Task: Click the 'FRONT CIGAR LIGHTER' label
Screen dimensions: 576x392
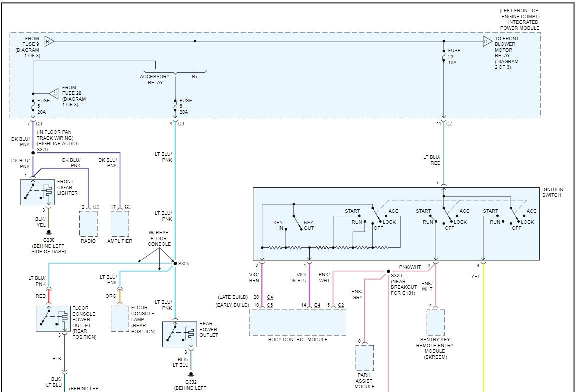Action: (67, 187)
